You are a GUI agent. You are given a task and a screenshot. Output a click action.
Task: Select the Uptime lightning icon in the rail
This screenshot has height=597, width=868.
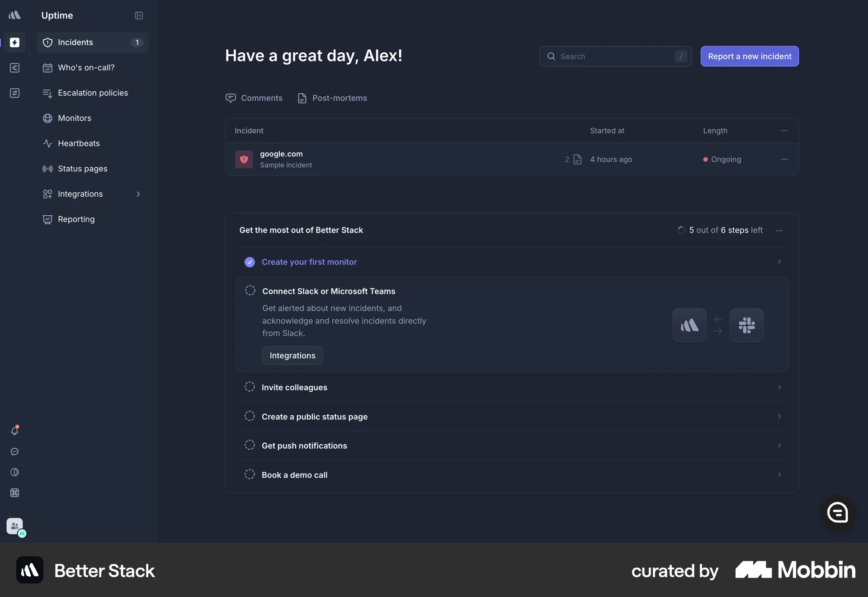coord(15,43)
